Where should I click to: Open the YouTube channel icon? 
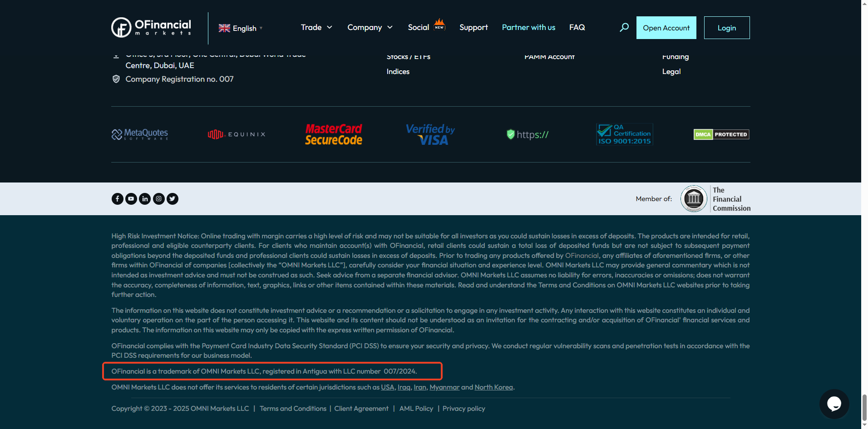[131, 199]
